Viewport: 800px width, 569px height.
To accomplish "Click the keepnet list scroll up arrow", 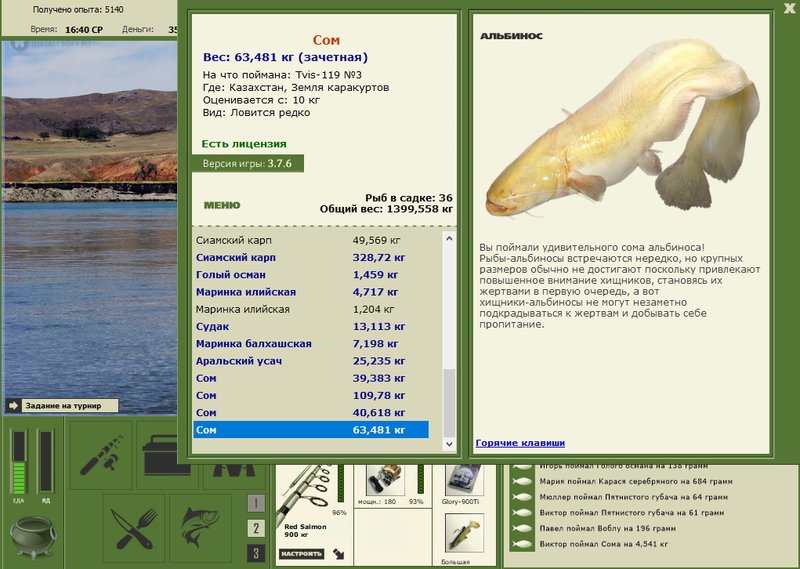I will [449, 238].
